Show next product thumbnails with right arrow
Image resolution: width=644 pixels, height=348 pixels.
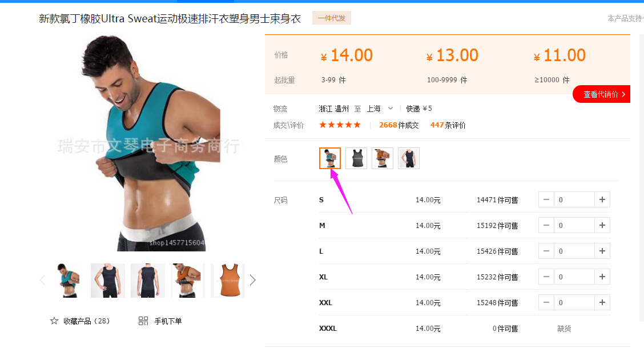252,280
